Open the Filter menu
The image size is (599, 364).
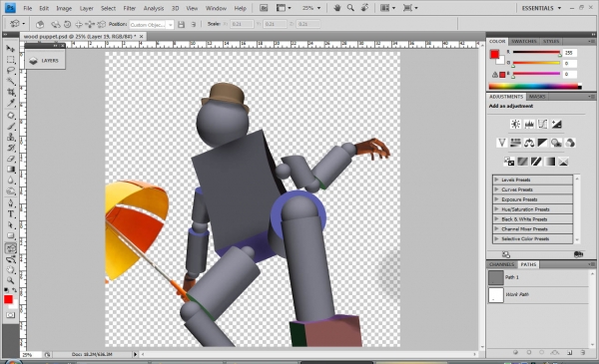(130, 8)
